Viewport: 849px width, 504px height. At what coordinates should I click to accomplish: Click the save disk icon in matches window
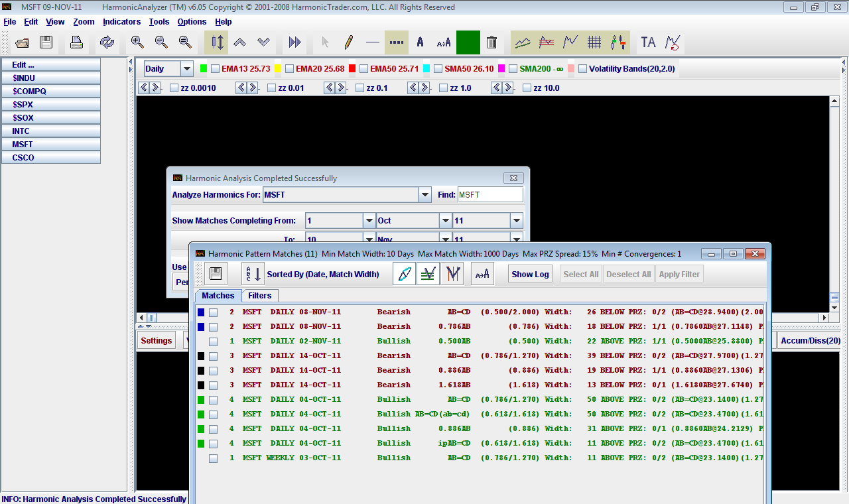[216, 274]
